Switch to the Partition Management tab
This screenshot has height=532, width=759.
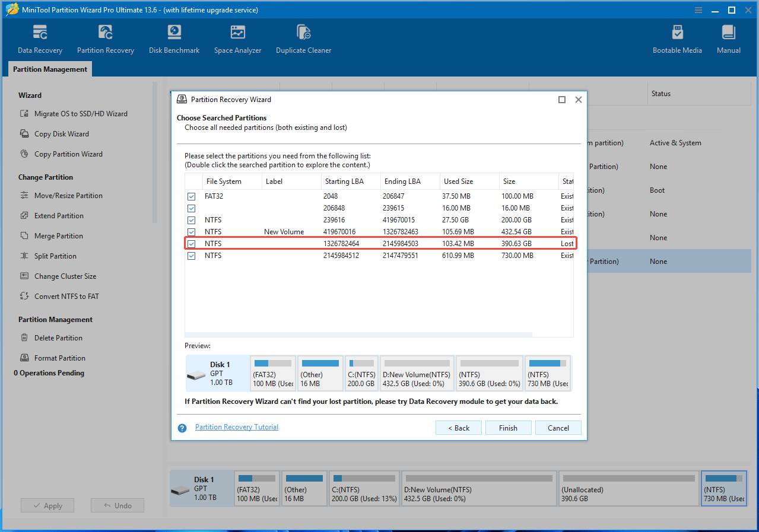coord(50,69)
